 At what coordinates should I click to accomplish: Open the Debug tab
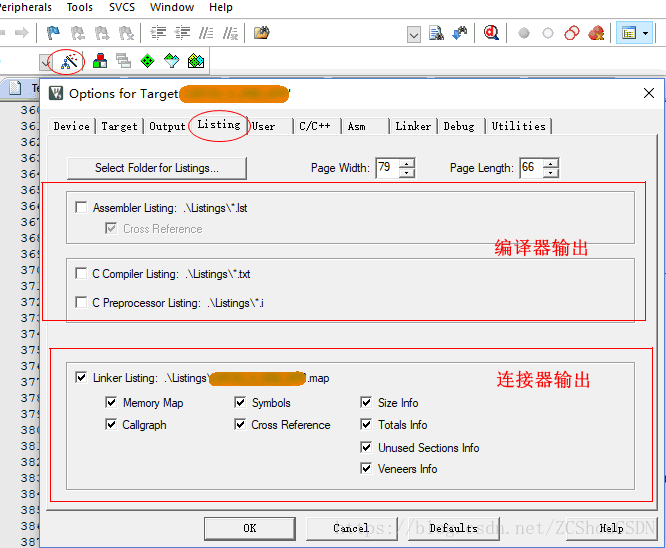[459, 126]
